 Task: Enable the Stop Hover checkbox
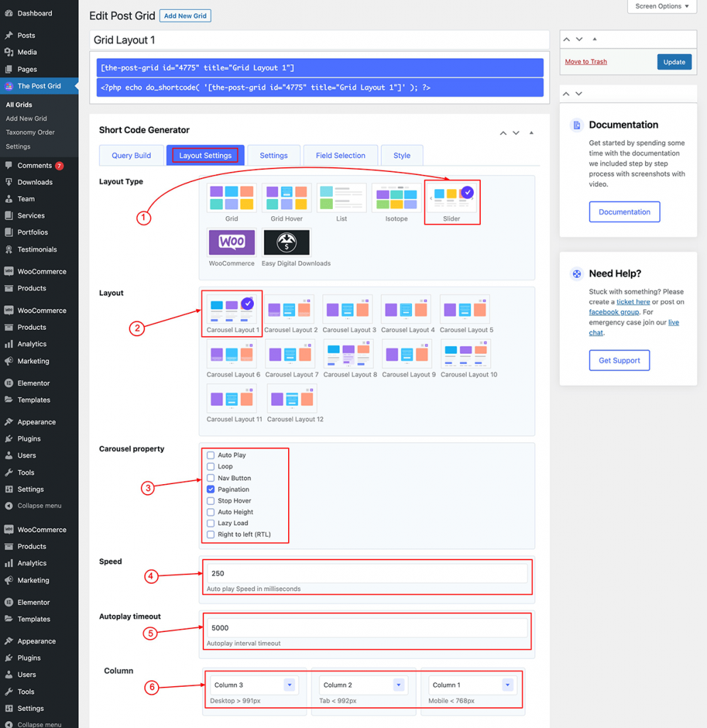pyautogui.click(x=211, y=500)
